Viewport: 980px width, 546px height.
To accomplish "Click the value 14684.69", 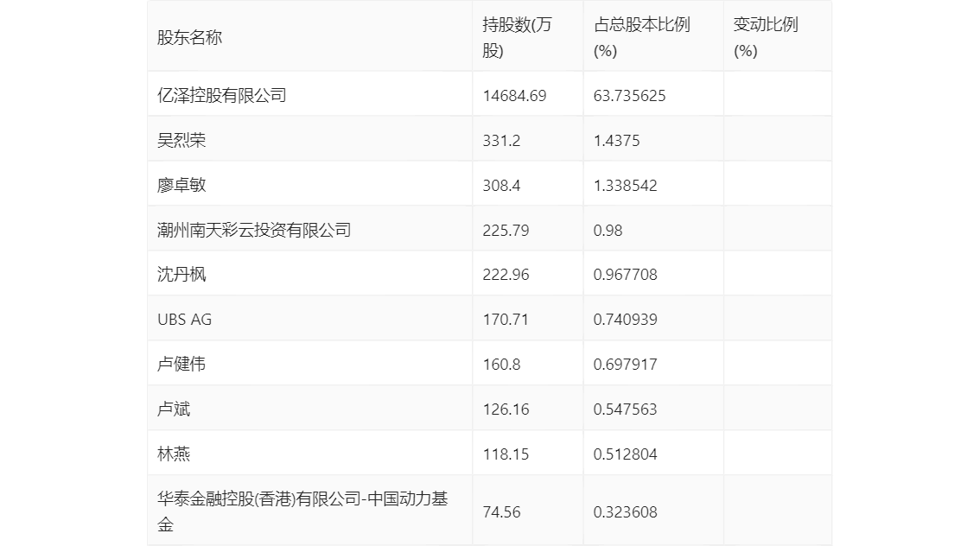I will pos(514,96).
